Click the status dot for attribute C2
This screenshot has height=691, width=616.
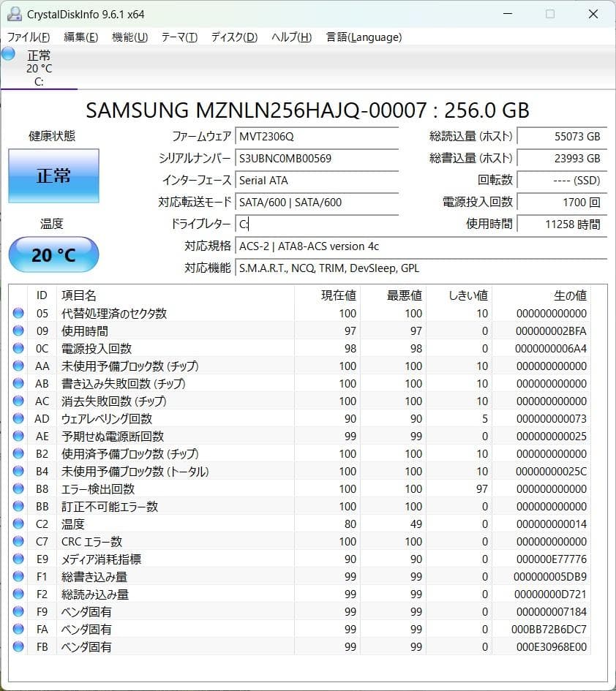point(18,524)
